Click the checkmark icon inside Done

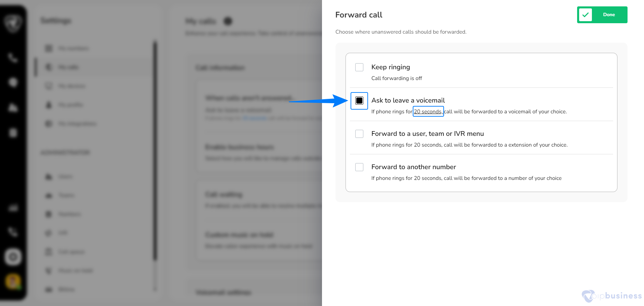click(x=585, y=15)
